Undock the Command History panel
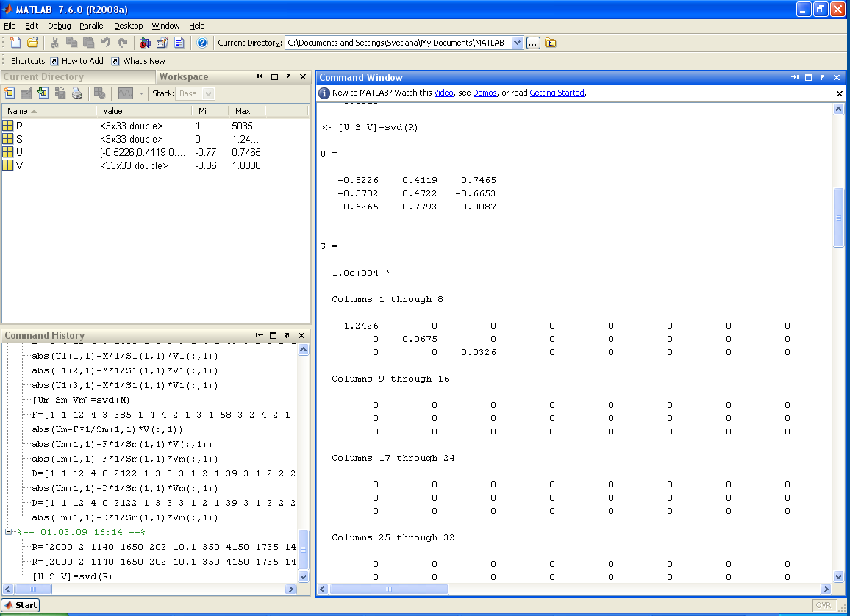The width and height of the screenshot is (850, 616). pyautogui.click(x=287, y=335)
